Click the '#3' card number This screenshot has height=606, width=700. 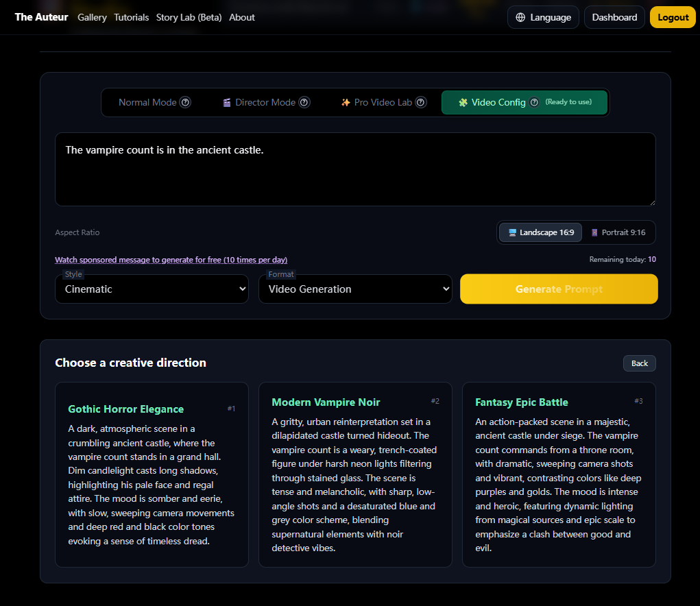point(638,401)
